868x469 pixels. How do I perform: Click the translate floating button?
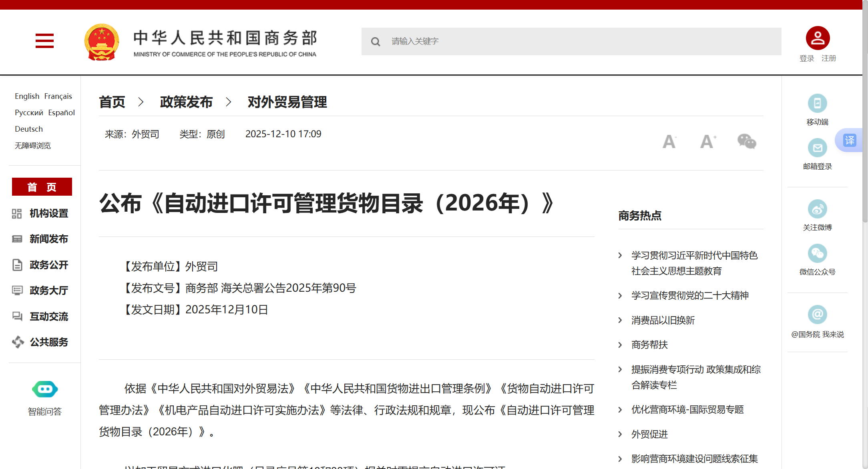coord(850,140)
